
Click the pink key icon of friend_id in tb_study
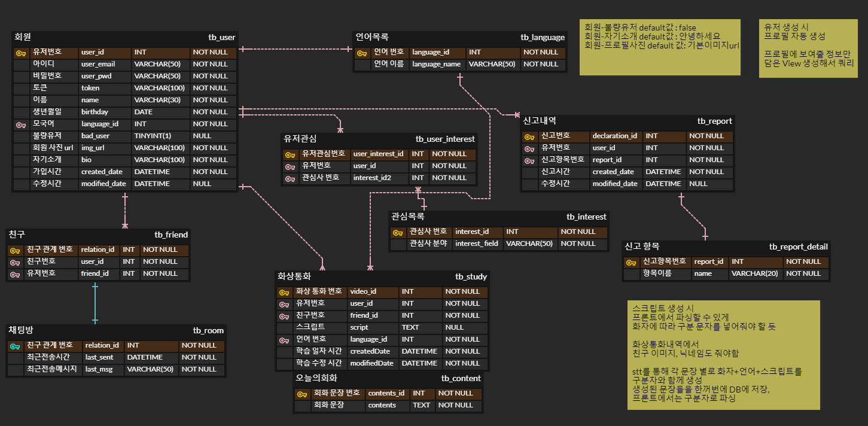(x=284, y=316)
